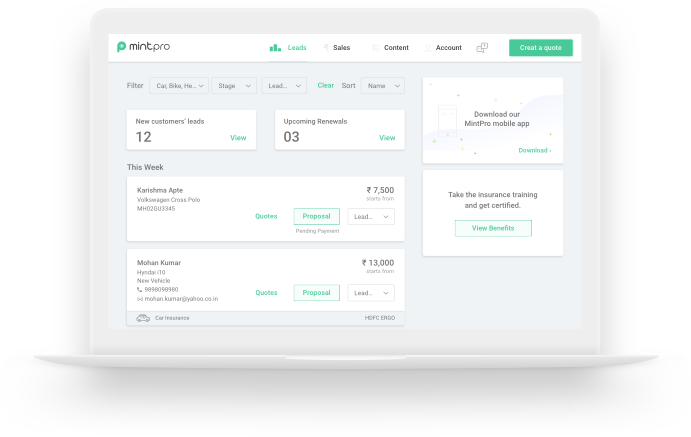The height and width of the screenshot is (437, 691).
Task: Expand the Stage filter dropdown
Action: [x=234, y=86]
